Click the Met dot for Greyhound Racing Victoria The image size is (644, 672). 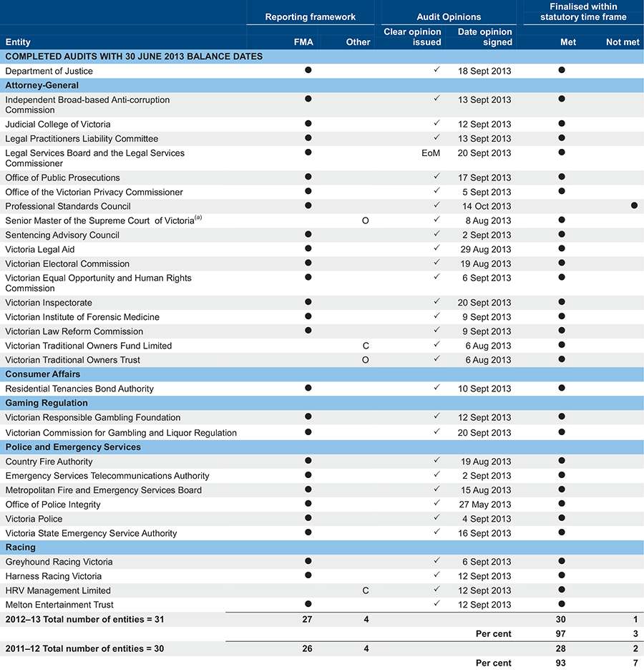coord(561,561)
